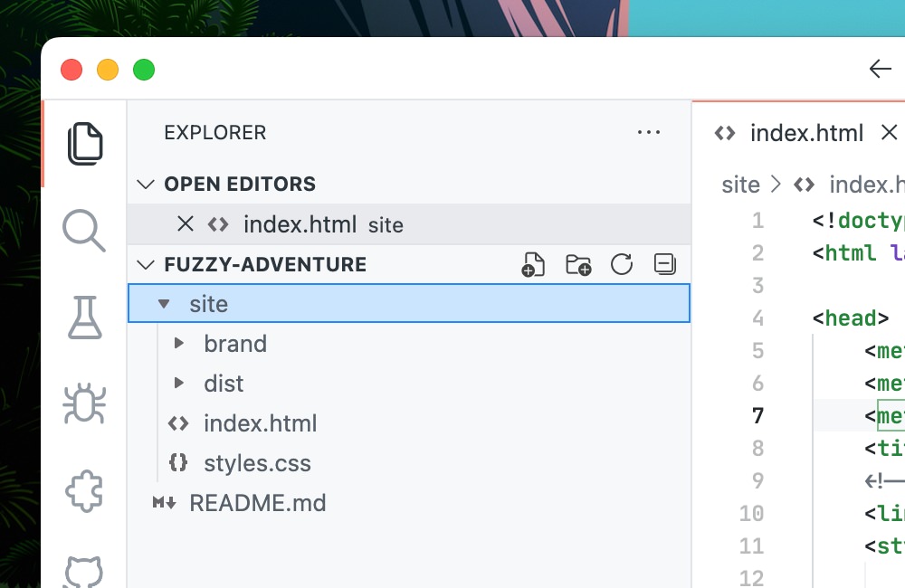Click line number 1 in the gutter
Image resolution: width=905 pixels, height=588 pixels.
[757, 221]
